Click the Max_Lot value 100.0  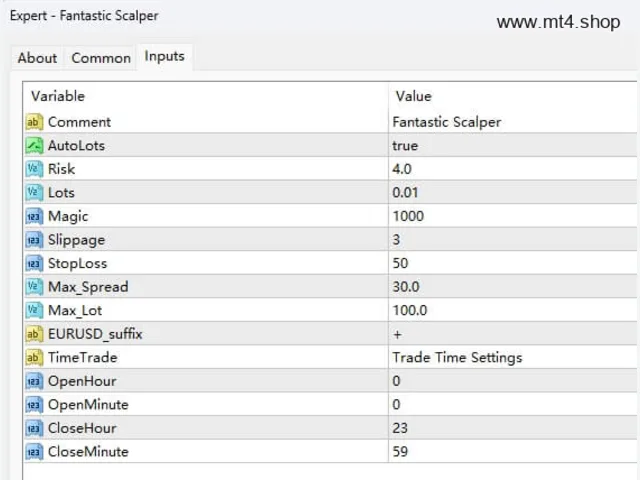(513, 311)
